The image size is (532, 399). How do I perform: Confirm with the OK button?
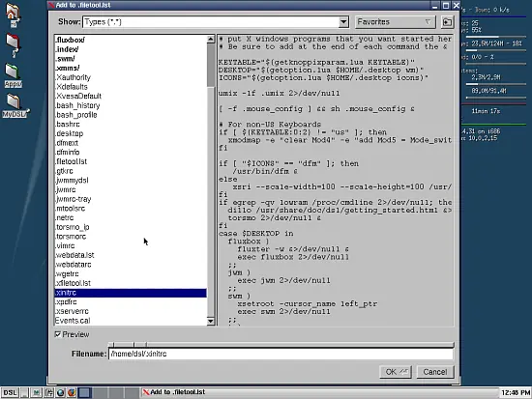click(x=396, y=372)
